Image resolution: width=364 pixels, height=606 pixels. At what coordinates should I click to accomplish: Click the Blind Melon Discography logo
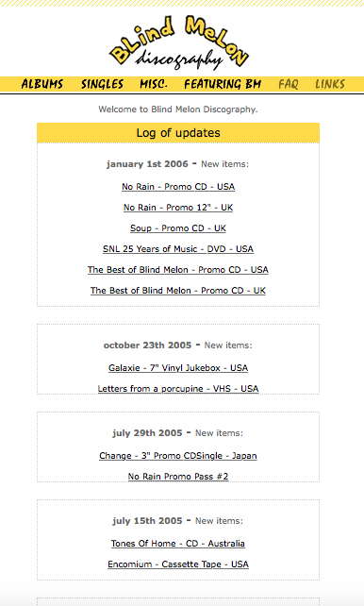tap(179, 42)
